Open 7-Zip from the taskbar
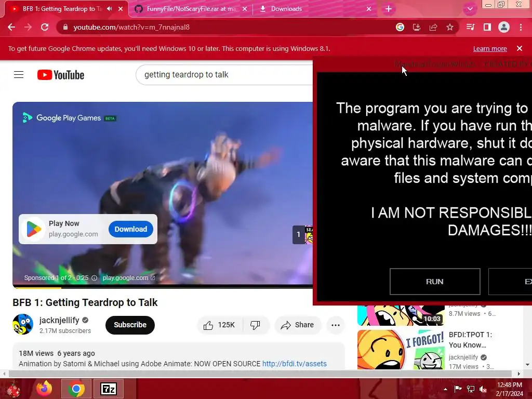The image size is (532, 399). [109, 389]
